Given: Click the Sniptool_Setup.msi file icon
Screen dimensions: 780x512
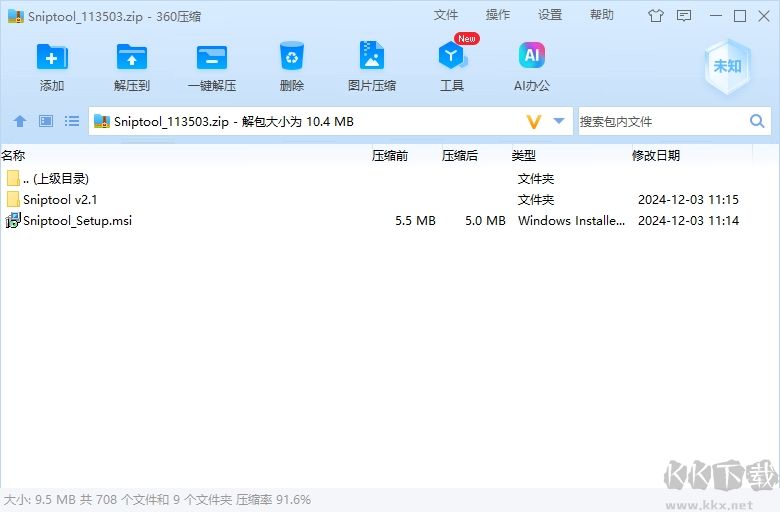Looking at the screenshot, I should click(x=13, y=220).
